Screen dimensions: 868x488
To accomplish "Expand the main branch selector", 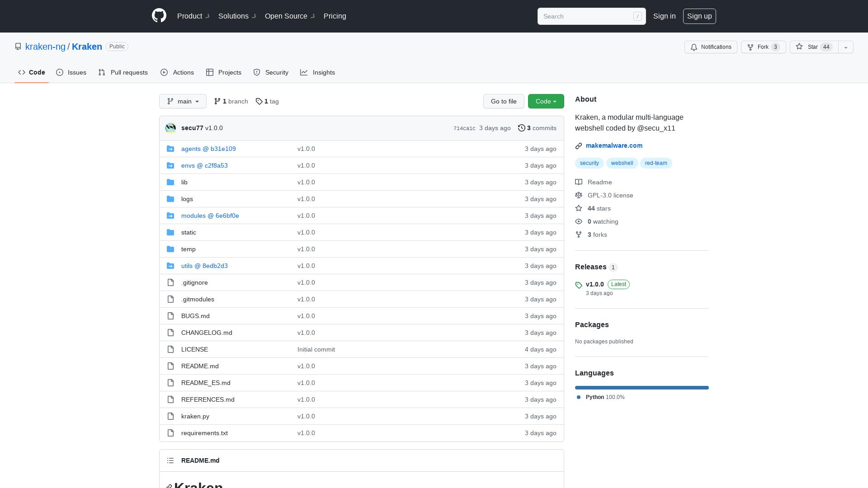I will pyautogui.click(x=183, y=101).
